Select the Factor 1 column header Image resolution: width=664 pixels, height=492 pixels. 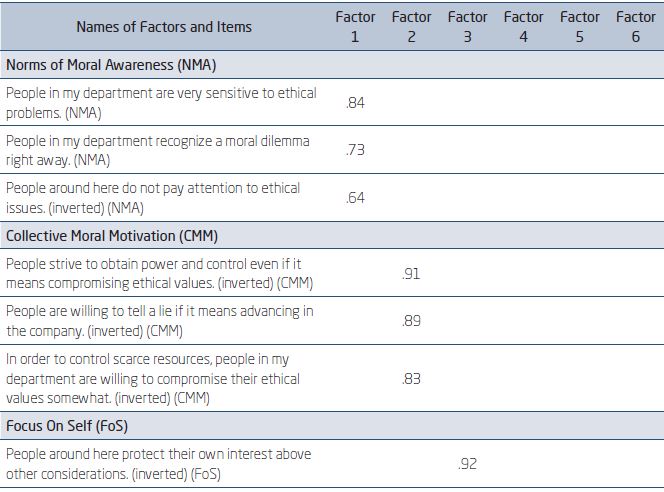tap(355, 27)
